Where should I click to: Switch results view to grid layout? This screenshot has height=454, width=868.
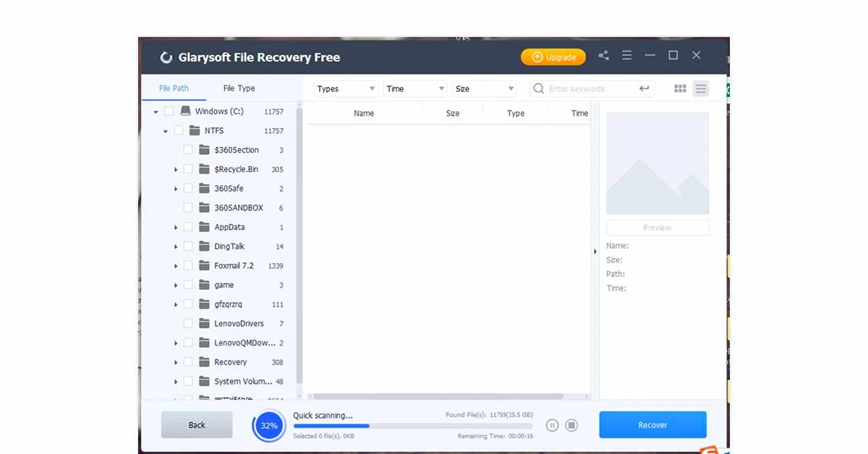pos(679,88)
